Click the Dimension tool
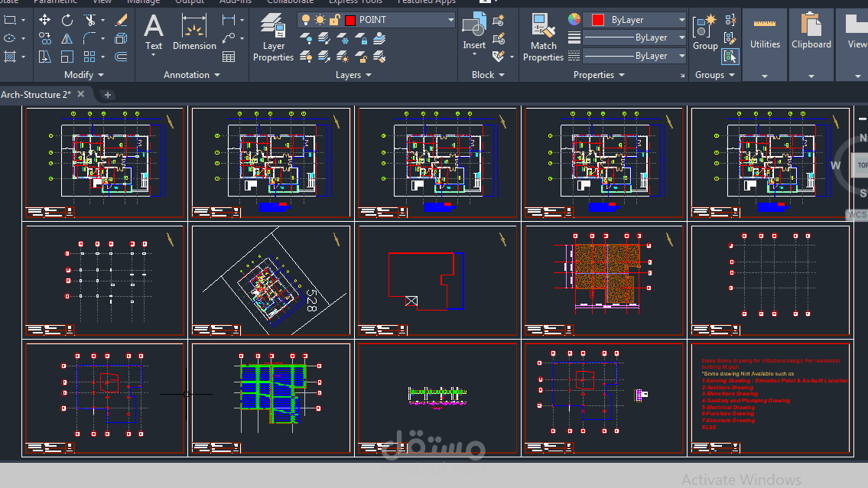 click(x=194, y=32)
